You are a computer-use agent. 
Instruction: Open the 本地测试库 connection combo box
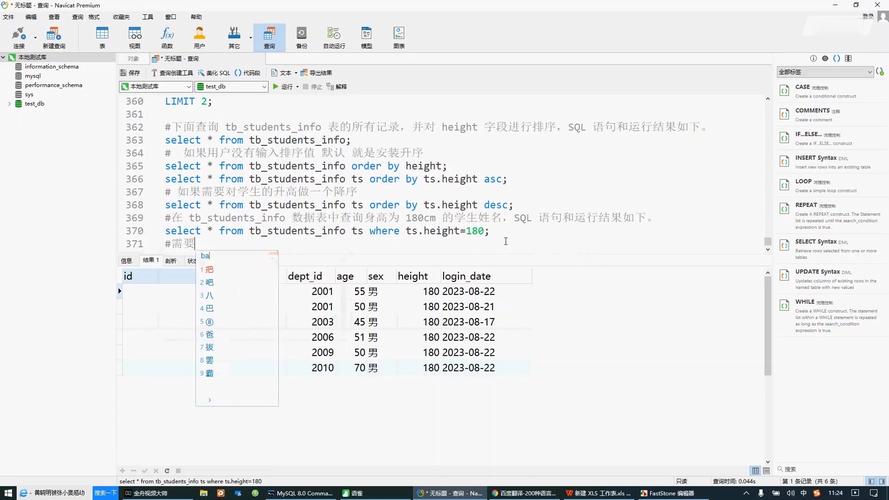pyautogui.click(x=156, y=87)
